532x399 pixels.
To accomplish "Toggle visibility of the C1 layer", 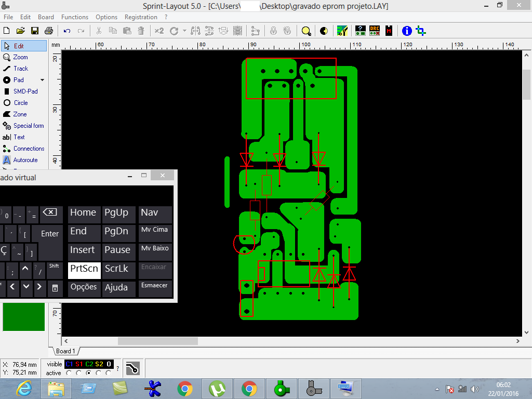I will 69,364.
